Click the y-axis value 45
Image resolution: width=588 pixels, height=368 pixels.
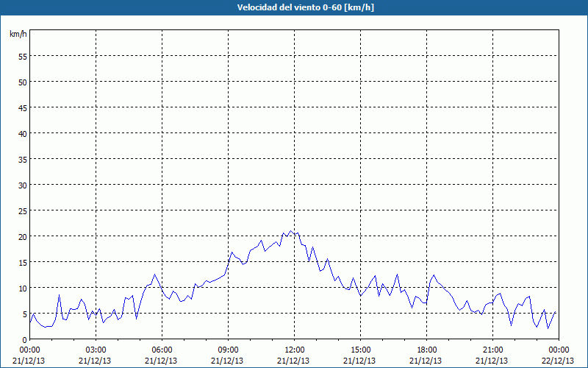point(23,107)
